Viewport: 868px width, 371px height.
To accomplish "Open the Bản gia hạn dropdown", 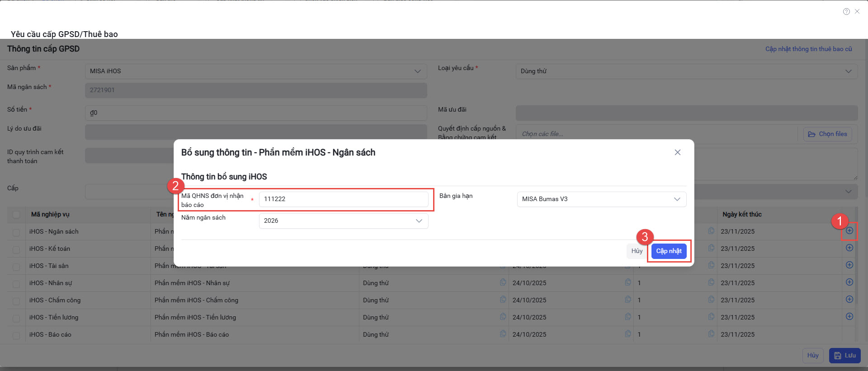I will pyautogui.click(x=601, y=199).
